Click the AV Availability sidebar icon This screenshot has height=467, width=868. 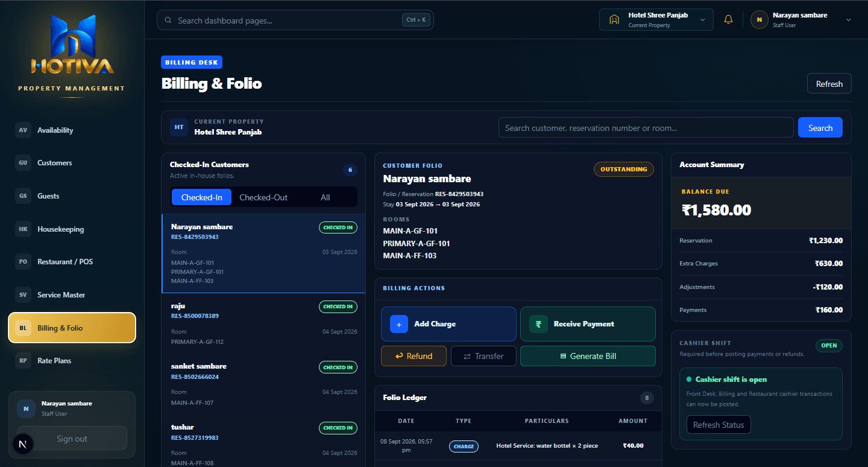(23, 130)
